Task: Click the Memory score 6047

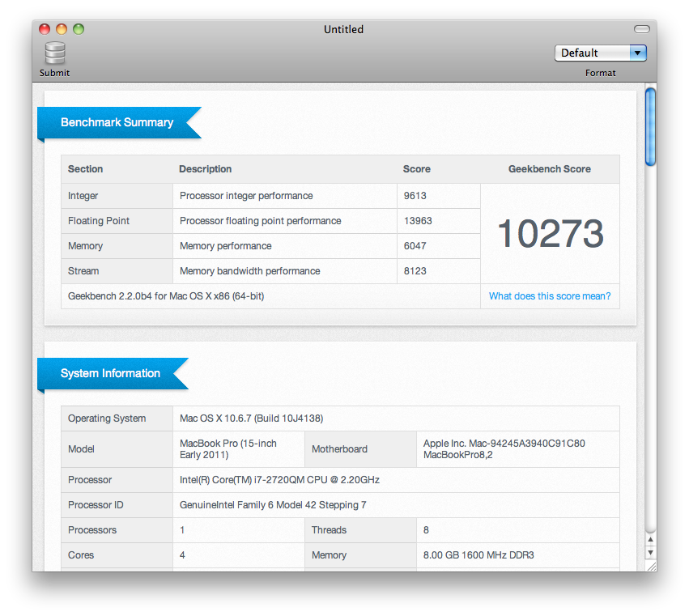Action: [x=415, y=246]
